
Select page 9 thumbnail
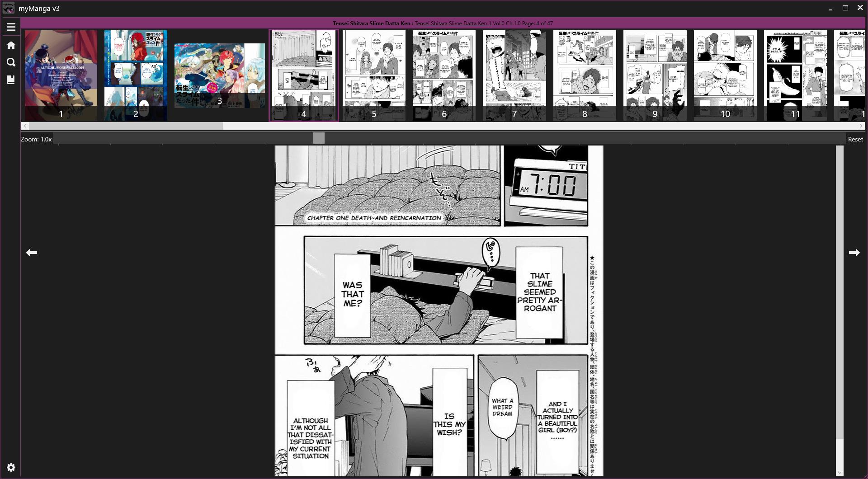point(655,75)
